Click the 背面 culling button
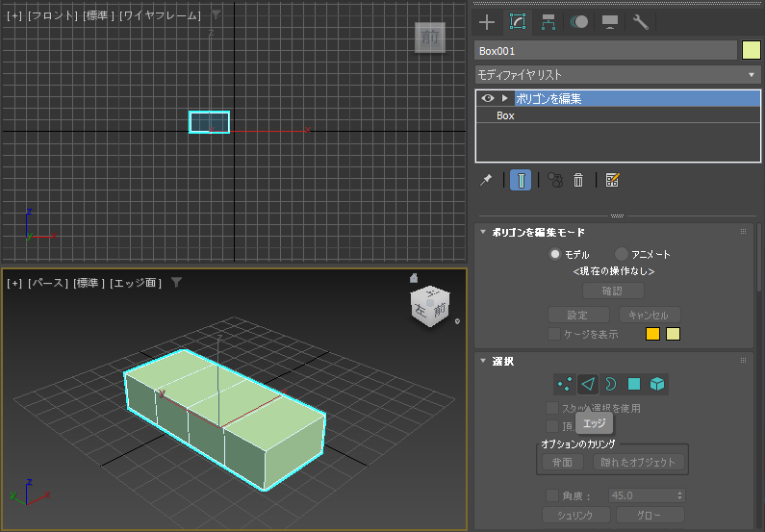The height and width of the screenshot is (532, 765). [563, 463]
